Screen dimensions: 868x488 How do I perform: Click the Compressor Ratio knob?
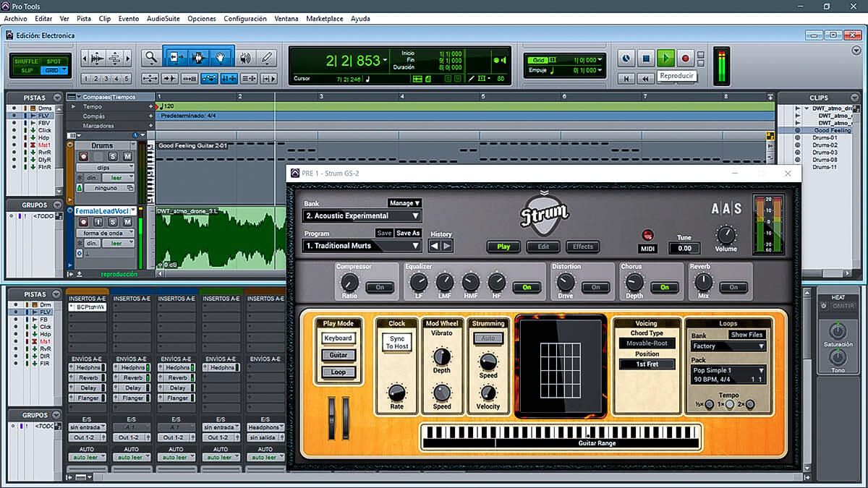(x=349, y=282)
